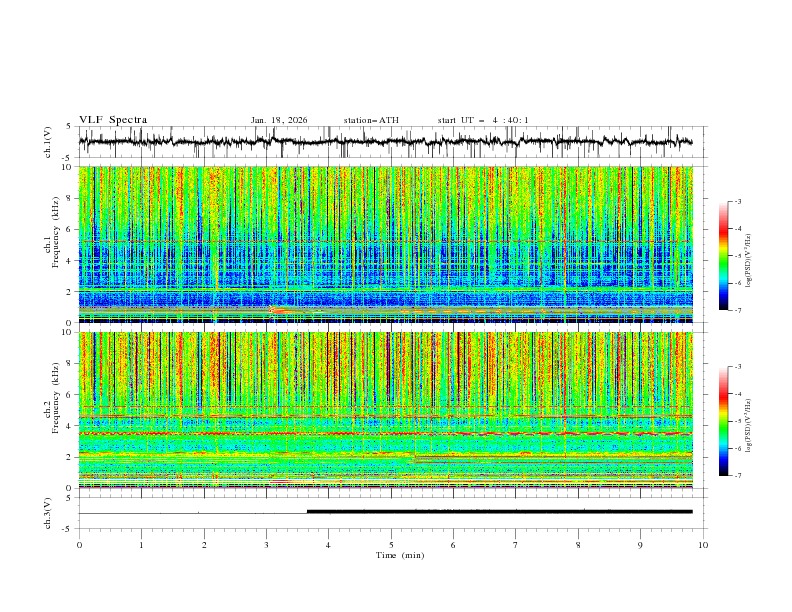The width and height of the screenshot is (792, 612).
Task: Click time axis tick label "1"
Action: 141,545
